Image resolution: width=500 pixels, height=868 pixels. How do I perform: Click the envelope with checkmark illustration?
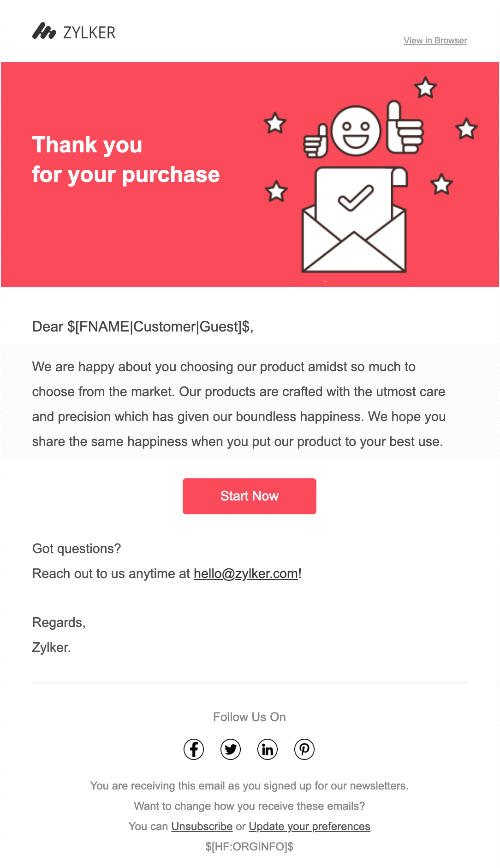[354, 222]
